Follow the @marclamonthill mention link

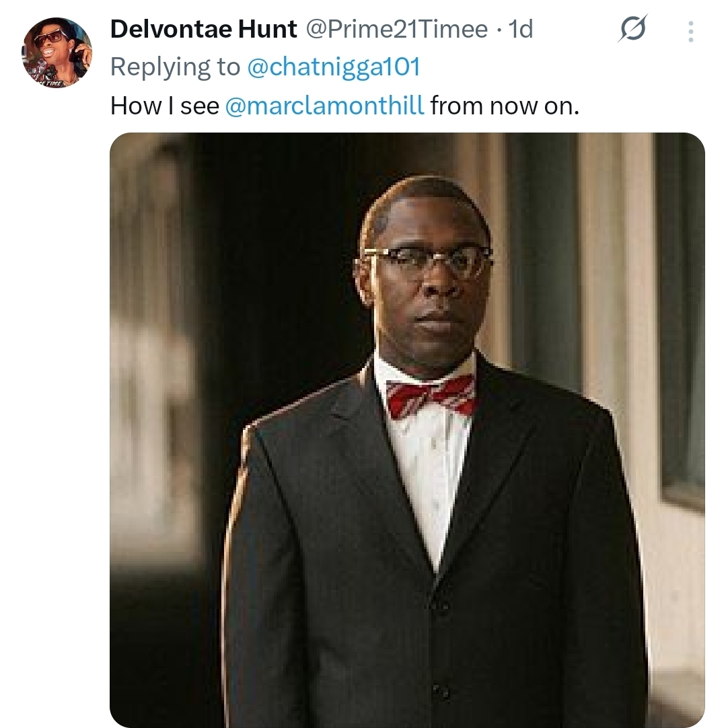324,106
